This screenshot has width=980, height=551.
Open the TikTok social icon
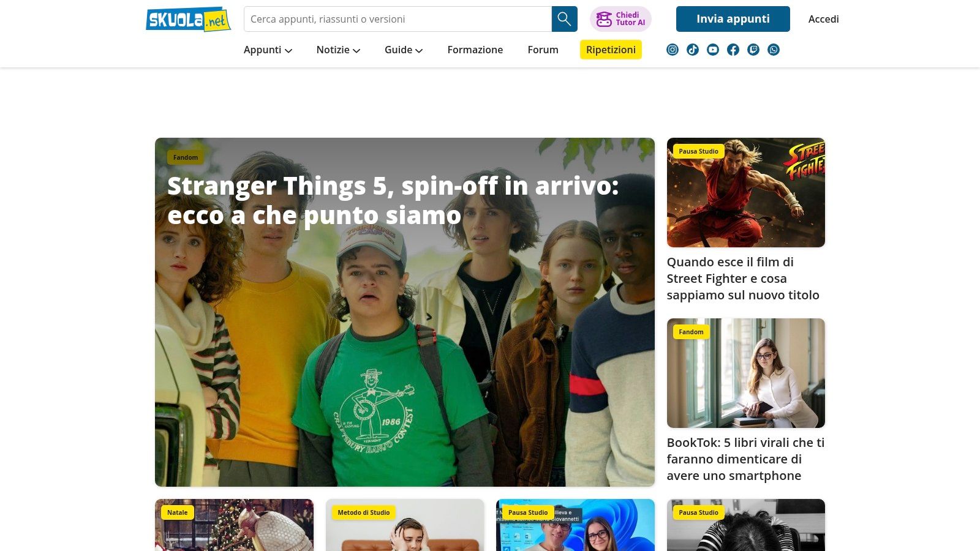(693, 50)
